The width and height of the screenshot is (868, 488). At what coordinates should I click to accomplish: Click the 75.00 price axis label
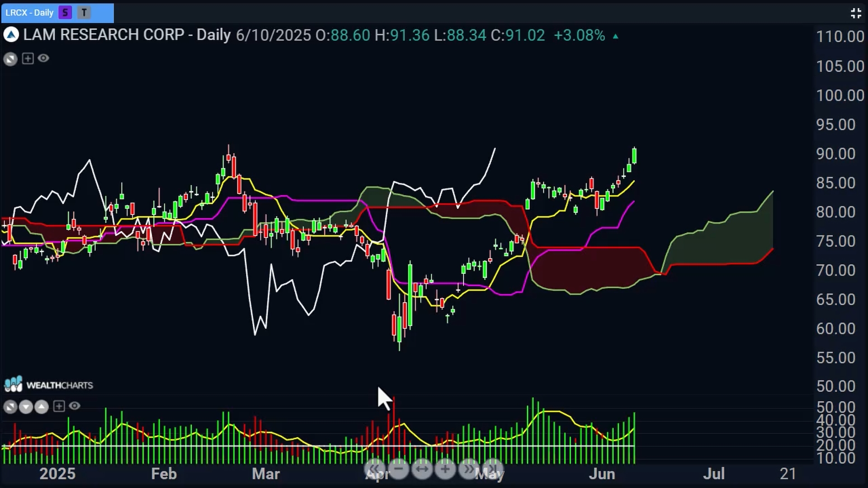(835, 241)
